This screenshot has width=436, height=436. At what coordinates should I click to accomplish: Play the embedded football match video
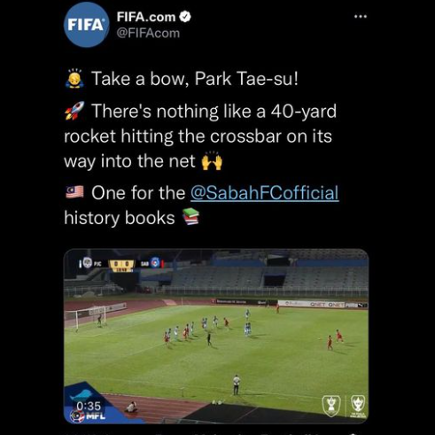pos(216,336)
